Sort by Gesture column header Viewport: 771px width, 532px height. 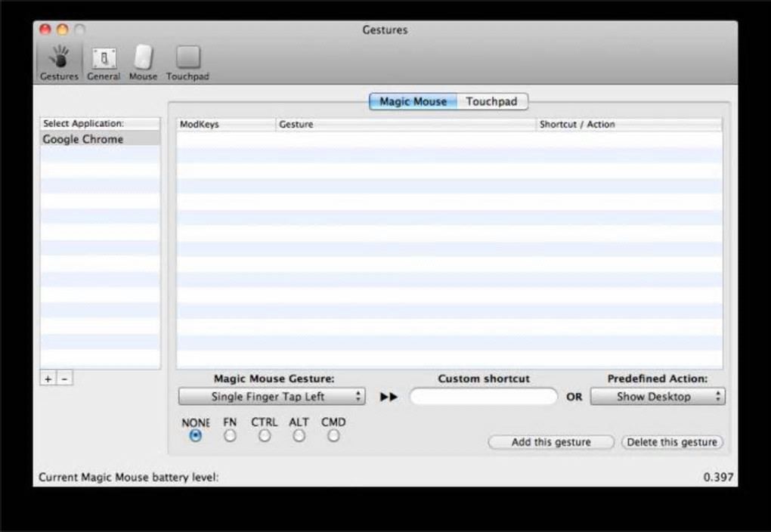pos(406,125)
